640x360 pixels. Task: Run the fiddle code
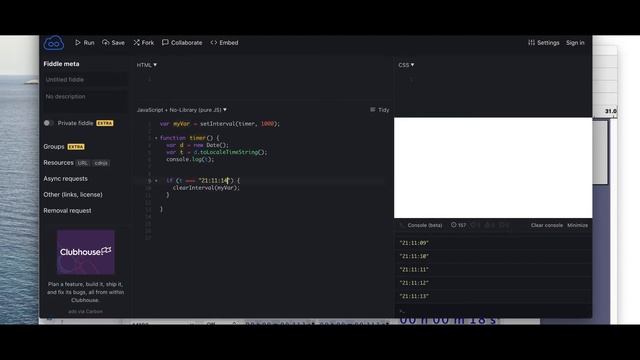pyautogui.click(x=84, y=42)
